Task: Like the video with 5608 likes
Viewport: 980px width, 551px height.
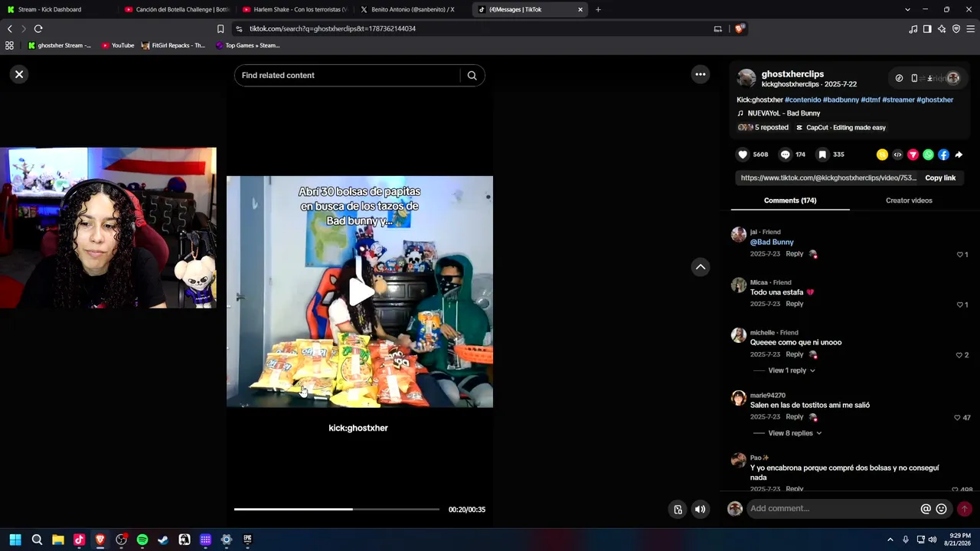Action: pyautogui.click(x=743, y=155)
